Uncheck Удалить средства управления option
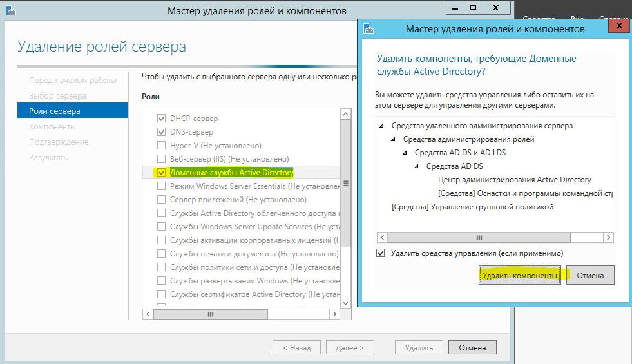 (x=381, y=253)
